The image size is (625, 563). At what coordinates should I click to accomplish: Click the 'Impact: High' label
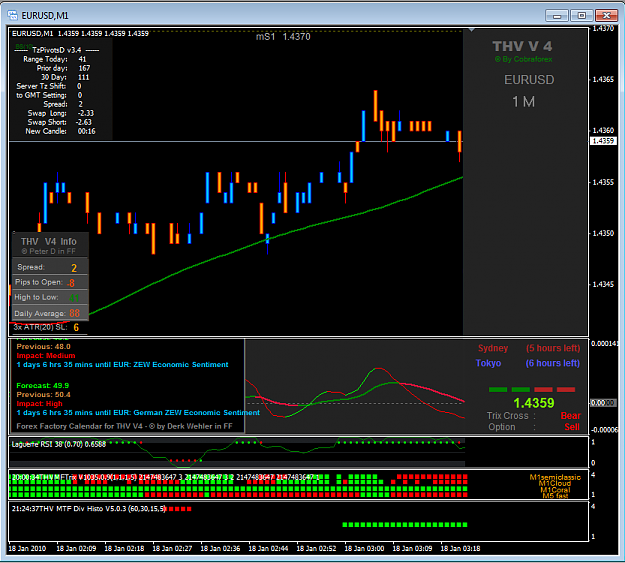(x=39, y=404)
